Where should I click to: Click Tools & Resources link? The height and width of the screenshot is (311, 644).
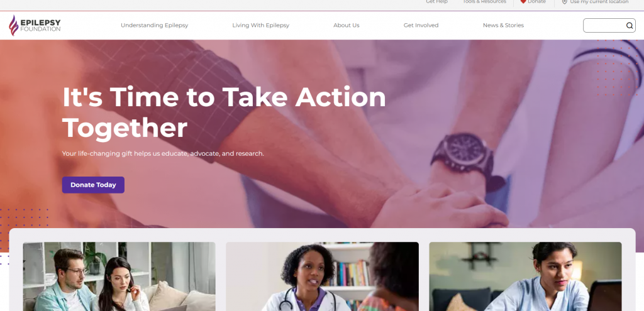tap(484, 2)
